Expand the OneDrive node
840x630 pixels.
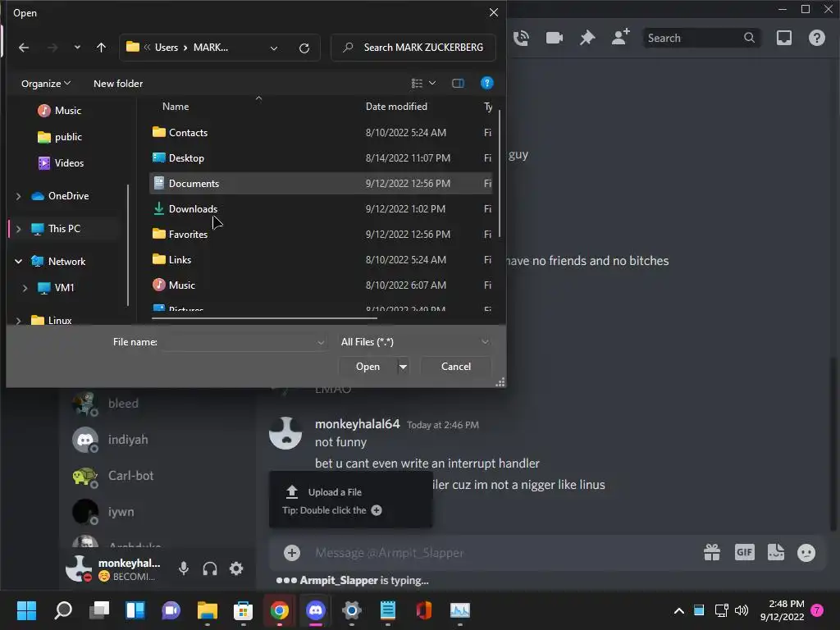pyautogui.click(x=19, y=196)
